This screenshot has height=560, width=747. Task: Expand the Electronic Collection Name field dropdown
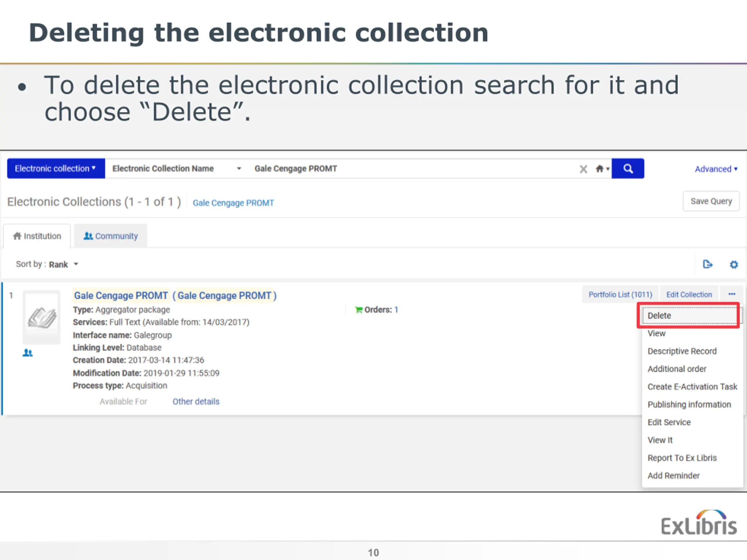[x=177, y=169]
